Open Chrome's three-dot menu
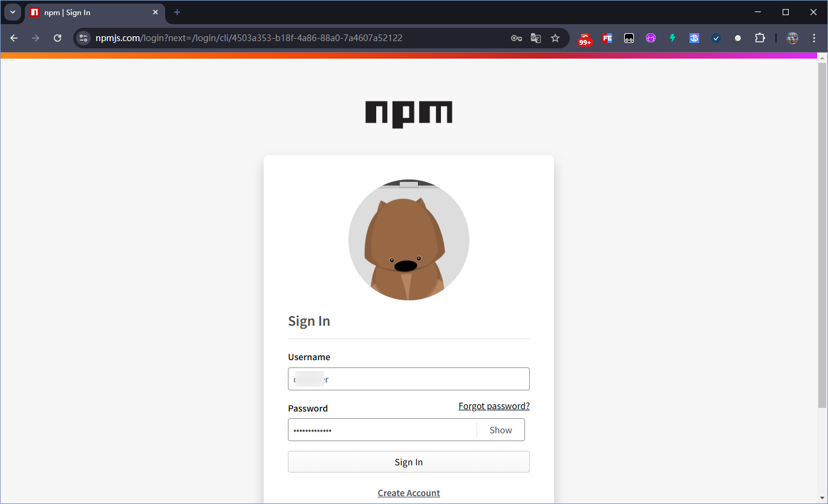Image resolution: width=828 pixels, height=504 pixels. (x=813, y=37)
